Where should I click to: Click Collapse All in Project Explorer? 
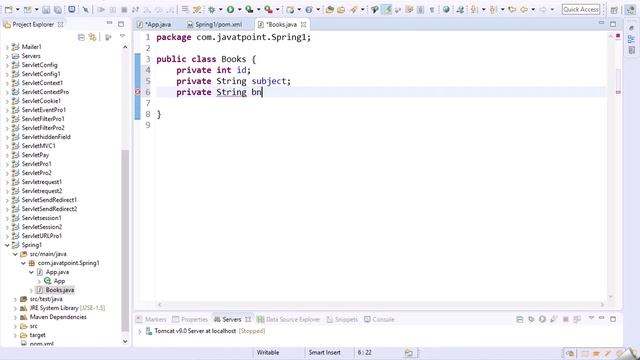point(81,37)
